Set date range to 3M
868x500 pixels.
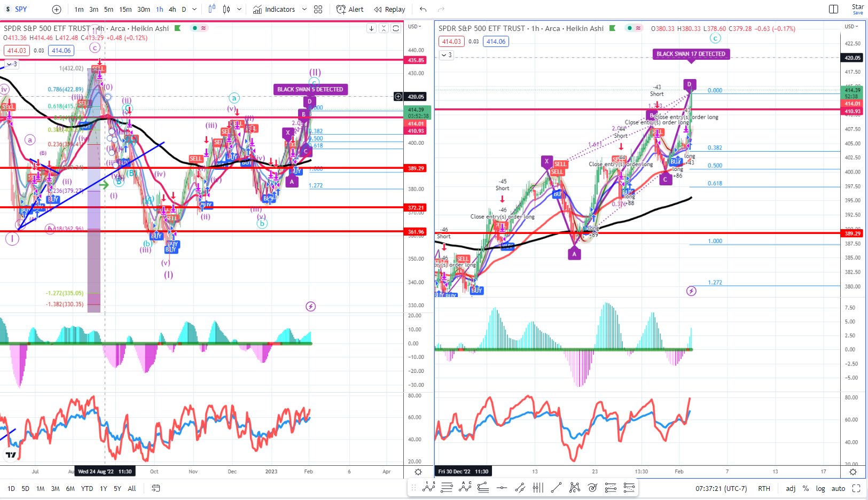tap(55, 488)
